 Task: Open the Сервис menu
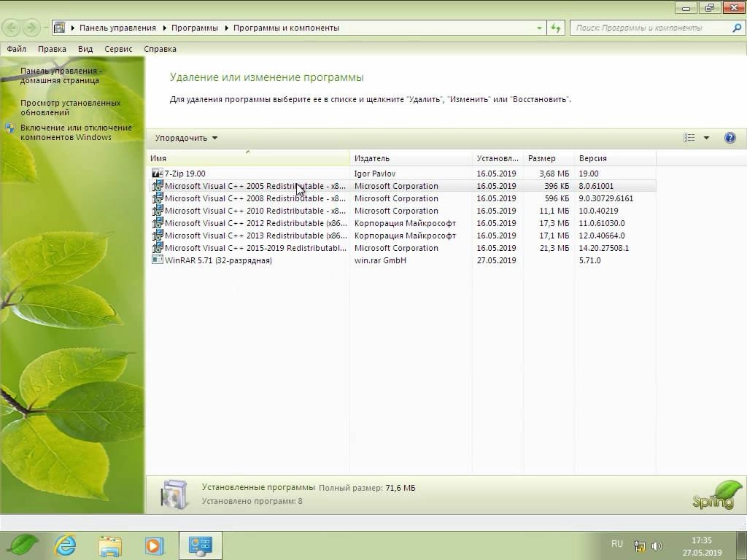click(118, 49)
